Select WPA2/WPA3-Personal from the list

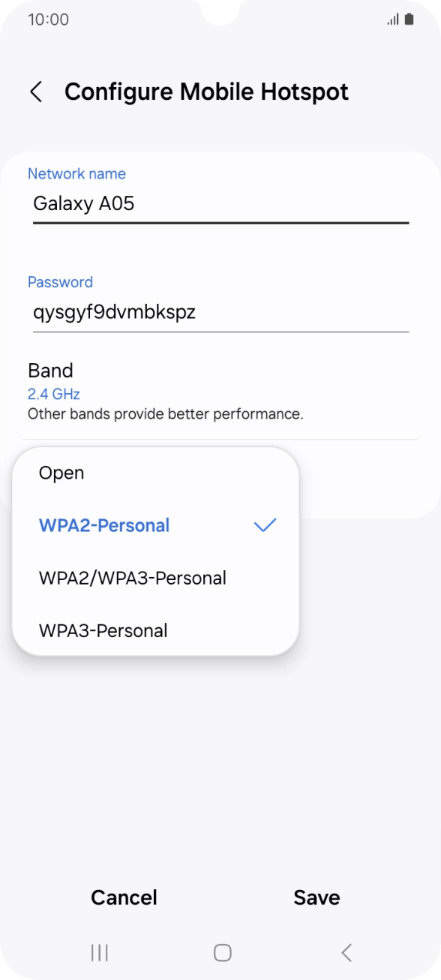tap(132, 578)
